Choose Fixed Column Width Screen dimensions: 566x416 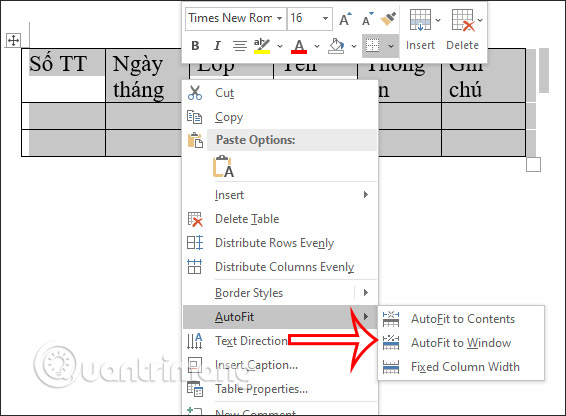point(461,367)
